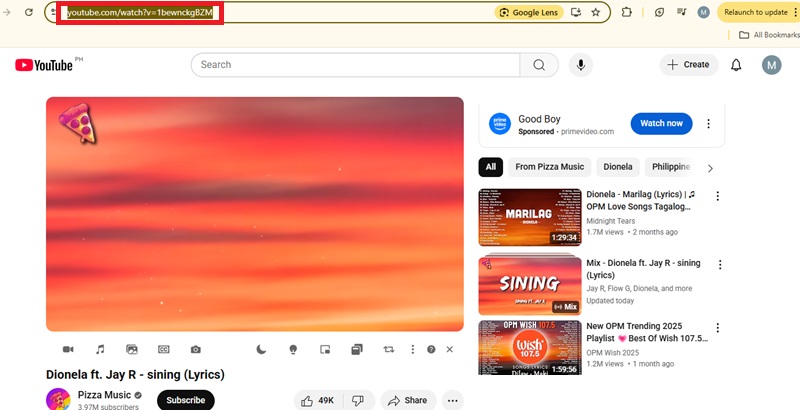800x410 pixels.
Task: Dislike the video with thumbs down
Action: [x=358, y=401]
